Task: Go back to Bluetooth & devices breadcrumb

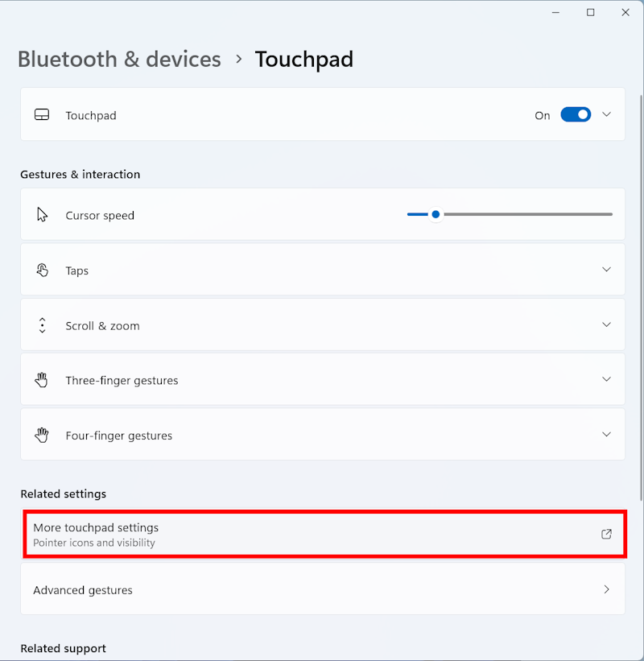Action: point(119,59)
